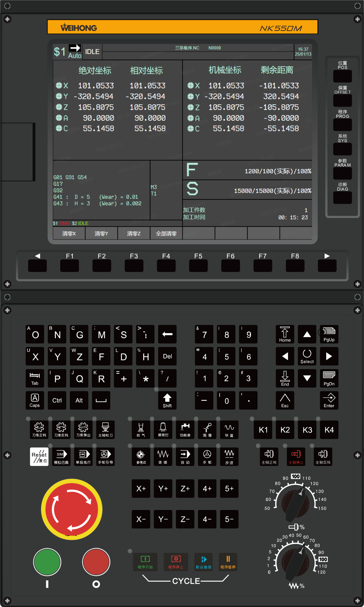Start spindle forward rotation (主轴正转)

pos(269,457)
